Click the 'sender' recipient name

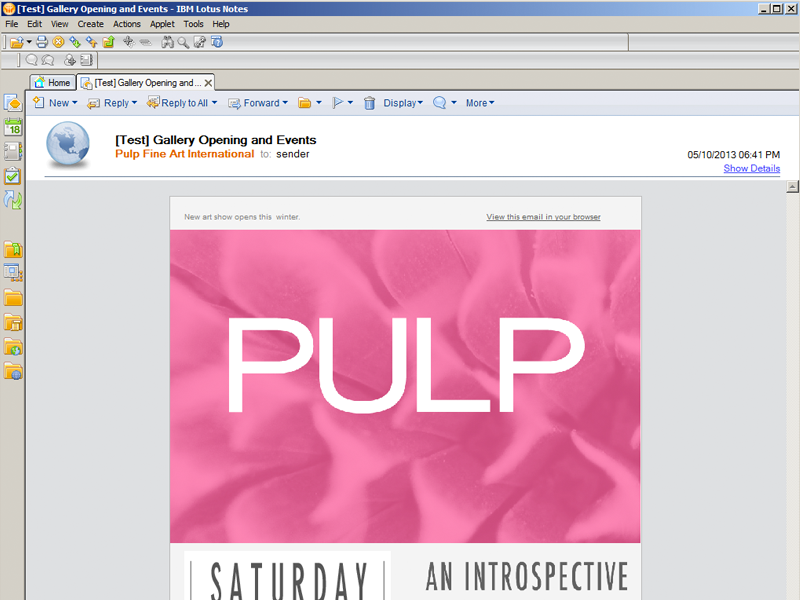tap(293, 154)
